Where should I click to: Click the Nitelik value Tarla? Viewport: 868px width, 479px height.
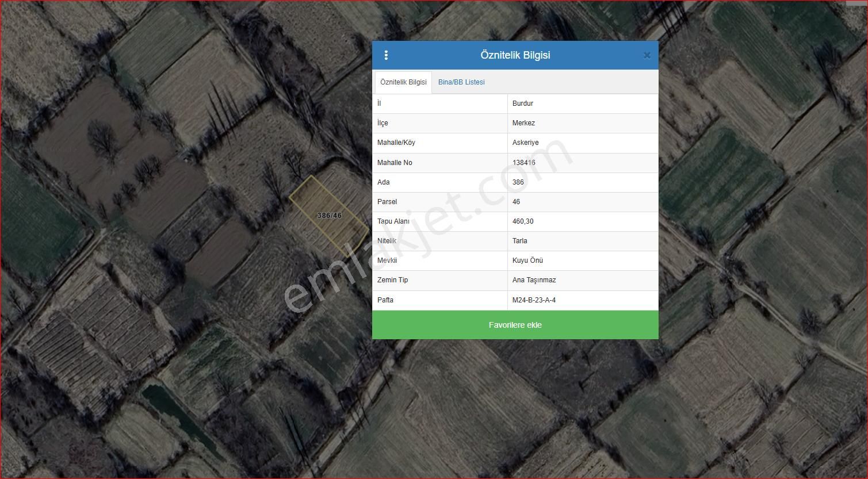click(520, 241)
